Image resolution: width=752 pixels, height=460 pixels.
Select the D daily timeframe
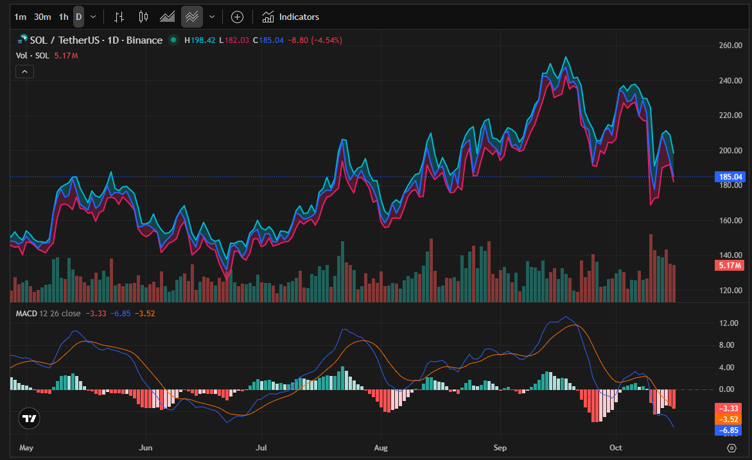pyautogui.click(x=79, y=17)
